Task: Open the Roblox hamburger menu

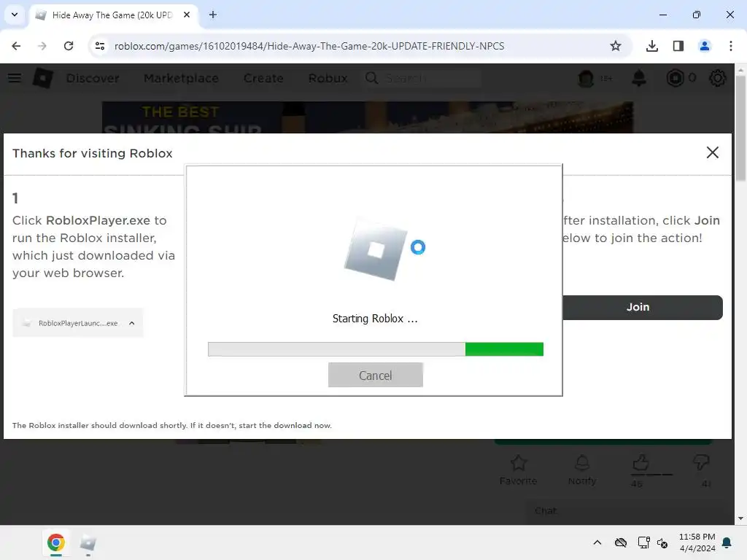Action: [15, 77]
